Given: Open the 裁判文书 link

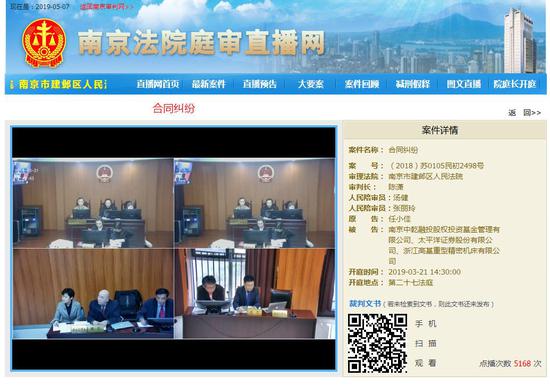Looking at the screenshot, I should [x=365, y=304].
